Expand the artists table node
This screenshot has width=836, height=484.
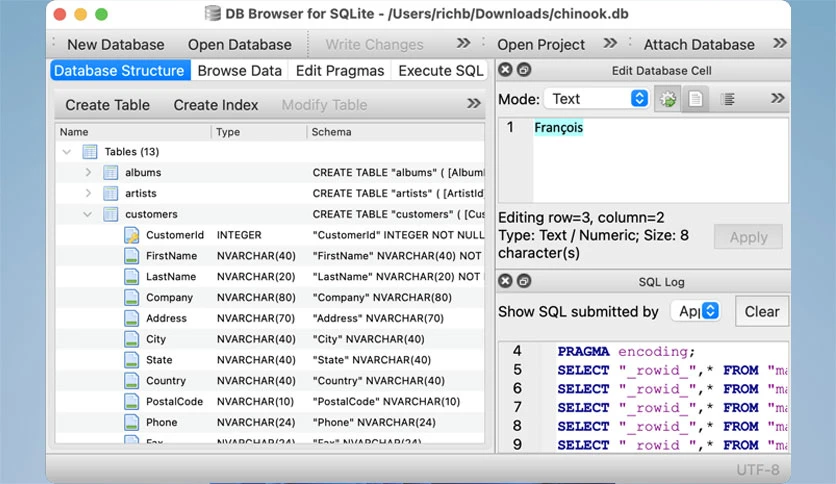pos(88,193)
